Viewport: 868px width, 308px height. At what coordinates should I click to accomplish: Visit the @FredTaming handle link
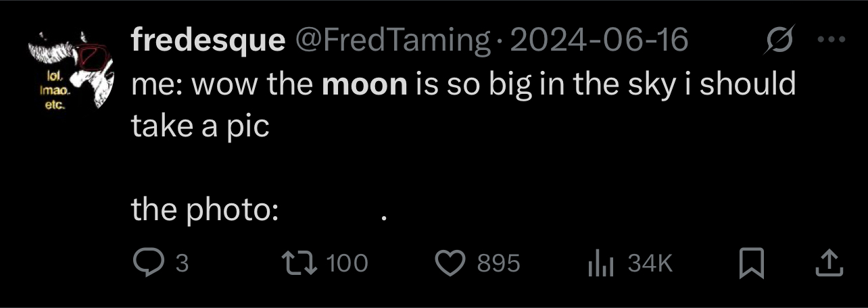pos(391,41)
